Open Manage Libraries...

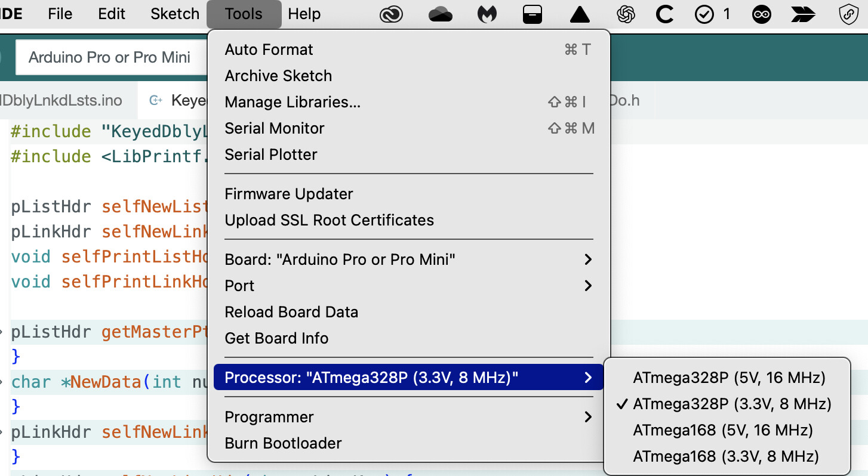(292, 101)
